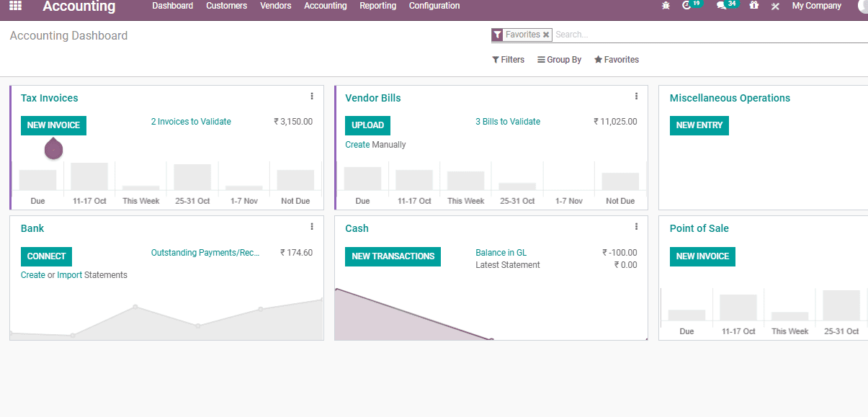Open the apps menu grid icon
Viewport: 868px width, 417px height.
[14, 7]
